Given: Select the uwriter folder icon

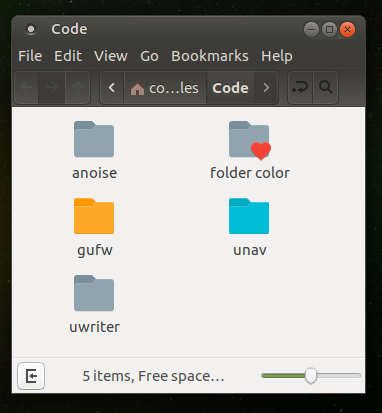Looking at the screenshot, I should tap(94, 293).
